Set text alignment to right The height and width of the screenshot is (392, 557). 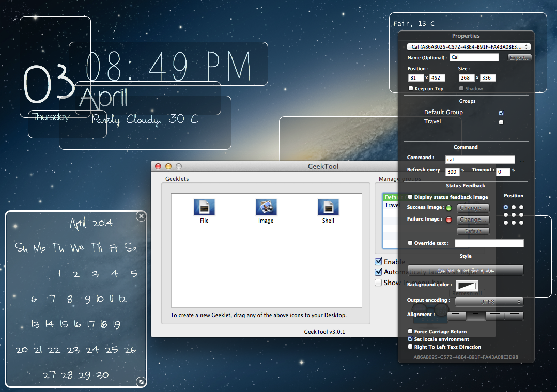click(495, 316)
